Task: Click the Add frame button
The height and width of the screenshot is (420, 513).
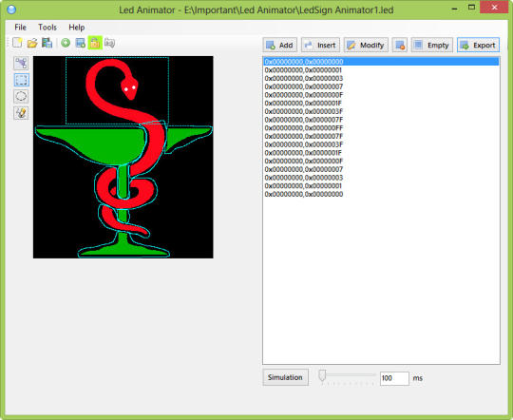Action: tap(280, 46)
